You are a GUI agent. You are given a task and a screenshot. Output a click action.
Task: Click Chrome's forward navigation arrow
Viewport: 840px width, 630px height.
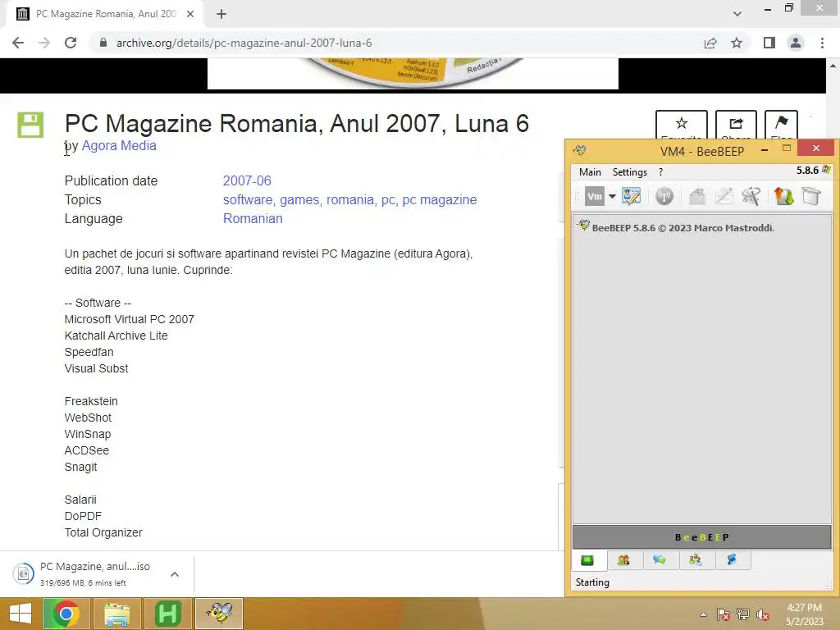(44, 43)
